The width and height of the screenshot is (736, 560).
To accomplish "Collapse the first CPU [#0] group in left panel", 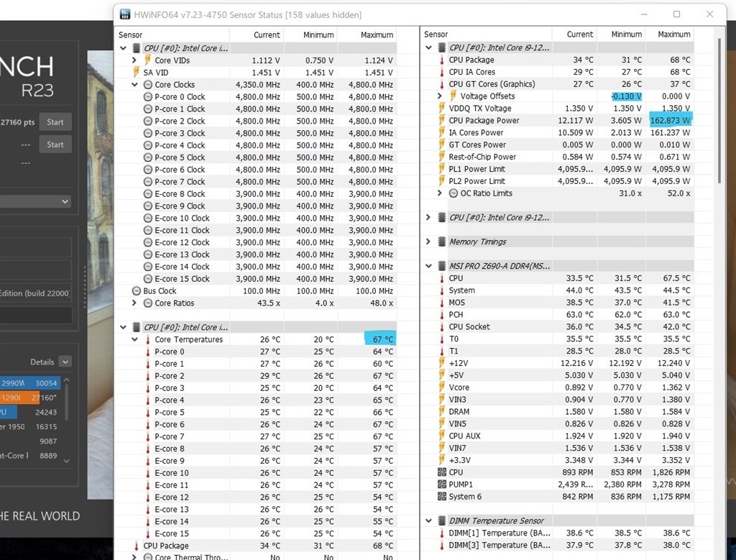I will (123, 48).
